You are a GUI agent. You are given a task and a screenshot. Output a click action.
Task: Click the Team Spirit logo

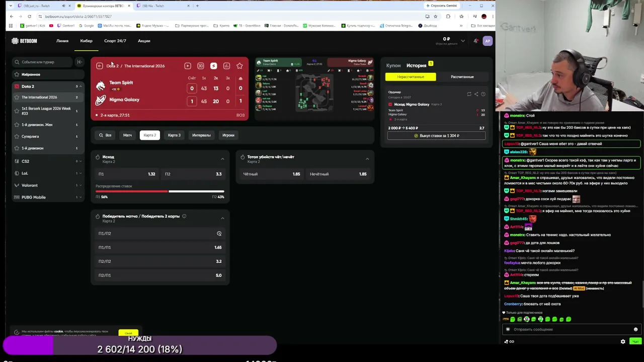[x=101, y=86]
